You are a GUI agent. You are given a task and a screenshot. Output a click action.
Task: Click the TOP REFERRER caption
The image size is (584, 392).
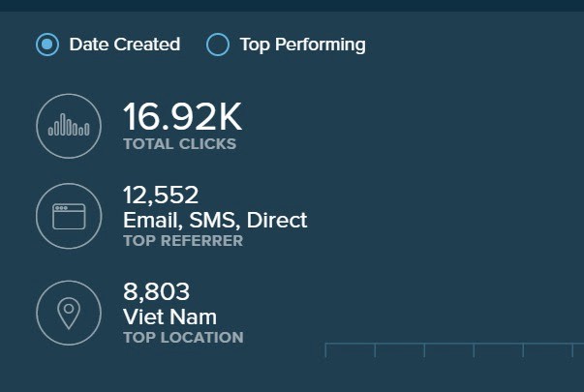tap(183, 240)
